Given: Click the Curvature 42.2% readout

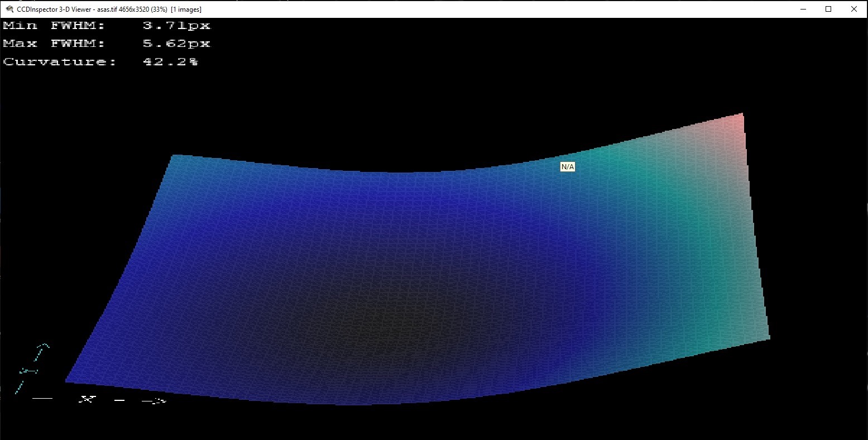Looking at the screenshot, I should click(100, 62).
